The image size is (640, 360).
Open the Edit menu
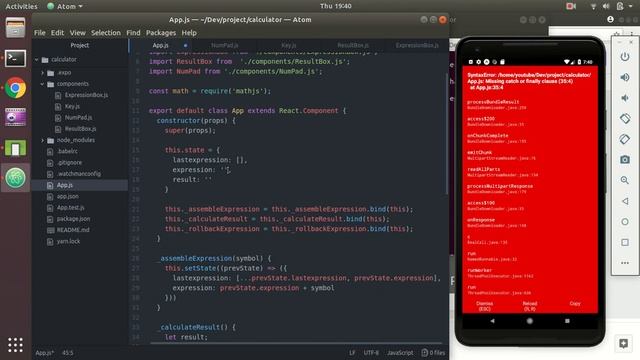pos(57,33)
